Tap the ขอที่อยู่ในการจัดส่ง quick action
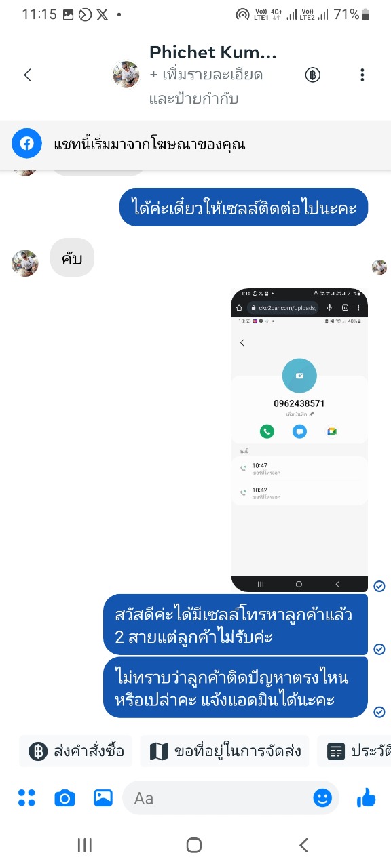The width and height of the screenshot is (391, 868). [x=224, y=751]
